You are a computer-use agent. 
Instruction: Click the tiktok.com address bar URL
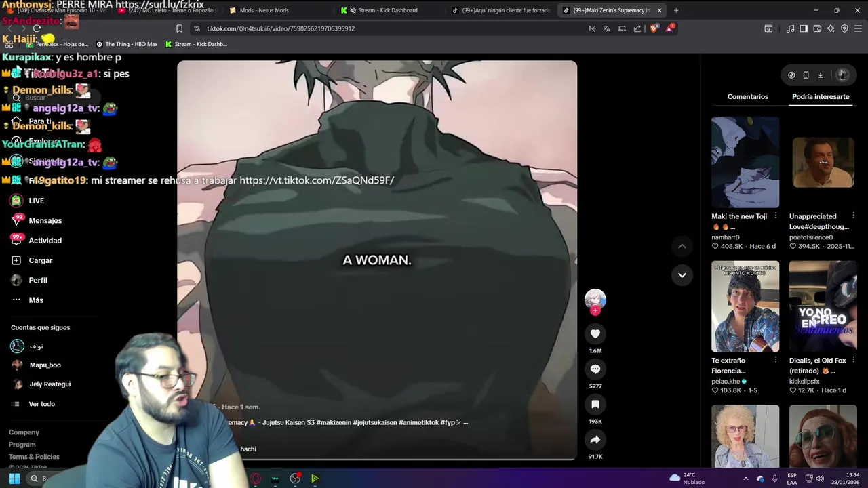point(281,28)
